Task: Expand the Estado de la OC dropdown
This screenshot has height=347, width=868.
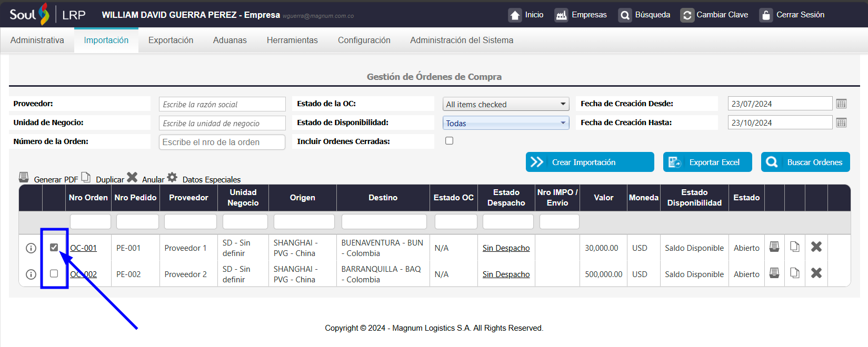Action: point(505,104)
